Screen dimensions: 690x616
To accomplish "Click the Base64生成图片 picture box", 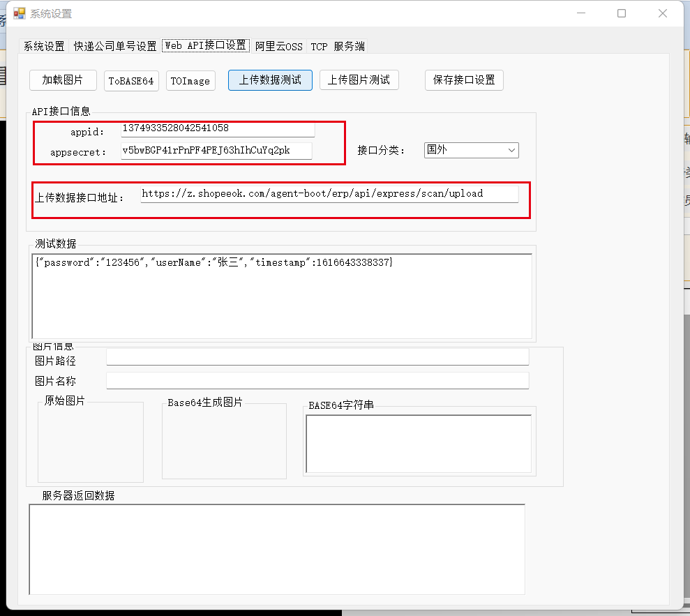I will click(224, 442).
